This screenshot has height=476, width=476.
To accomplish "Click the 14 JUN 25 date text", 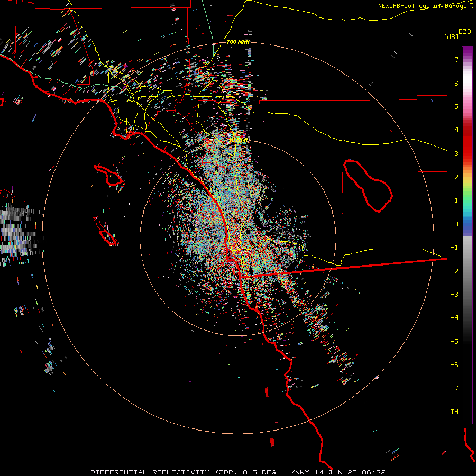I will pyautogui.click(x=336, y=472).
